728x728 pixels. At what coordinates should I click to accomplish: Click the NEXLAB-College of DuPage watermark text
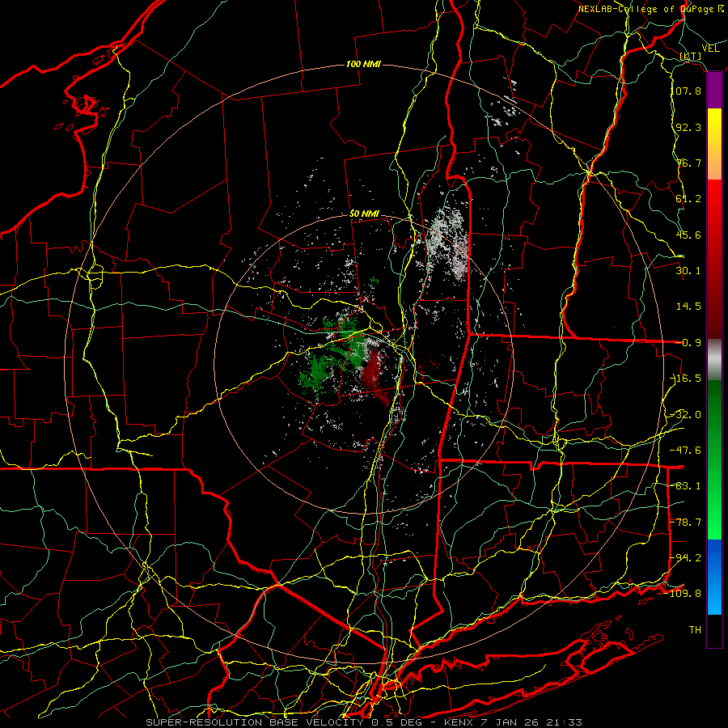click(x=651, y=9)
